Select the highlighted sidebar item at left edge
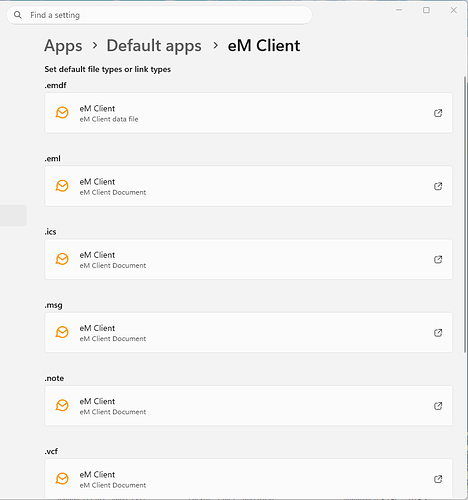This screenshot has width=468, height=500. click(x=13, y=215)
